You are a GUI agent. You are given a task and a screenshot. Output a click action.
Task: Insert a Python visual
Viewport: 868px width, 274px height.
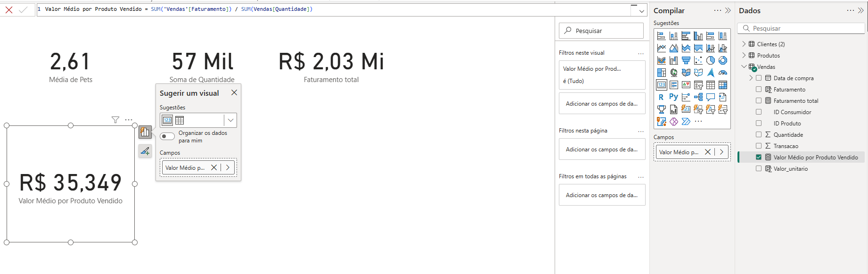pyautogui.click(x=674, y=97)
